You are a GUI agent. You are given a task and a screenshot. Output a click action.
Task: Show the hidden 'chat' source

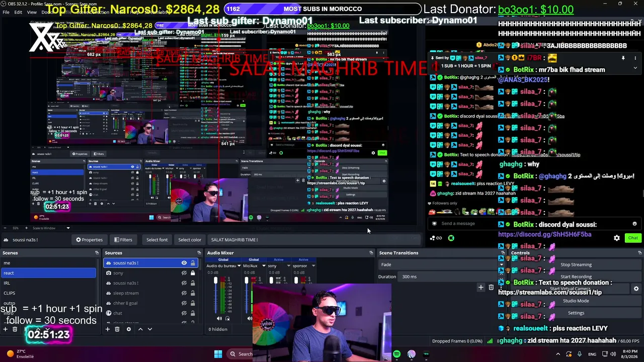coord(184,313)
